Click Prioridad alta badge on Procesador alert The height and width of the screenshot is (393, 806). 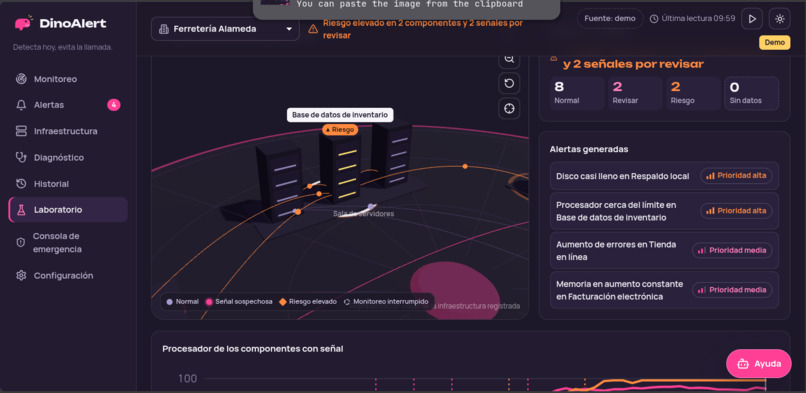[736, 211]
